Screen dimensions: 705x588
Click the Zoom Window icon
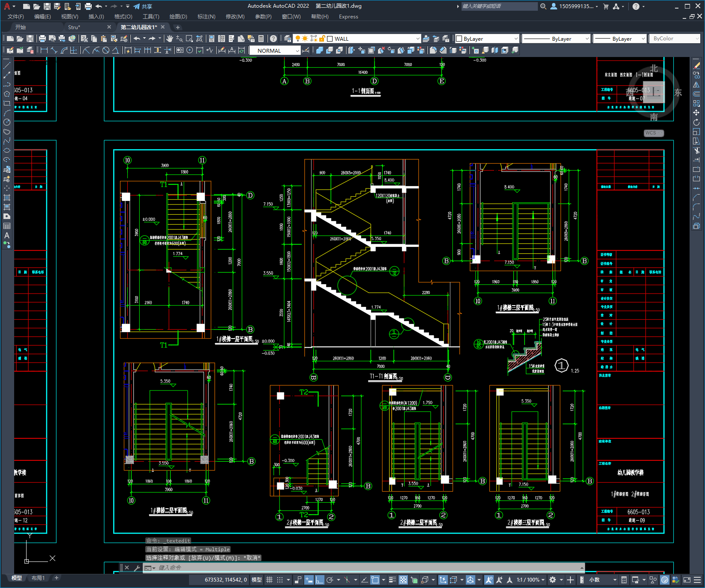[189, 39]
